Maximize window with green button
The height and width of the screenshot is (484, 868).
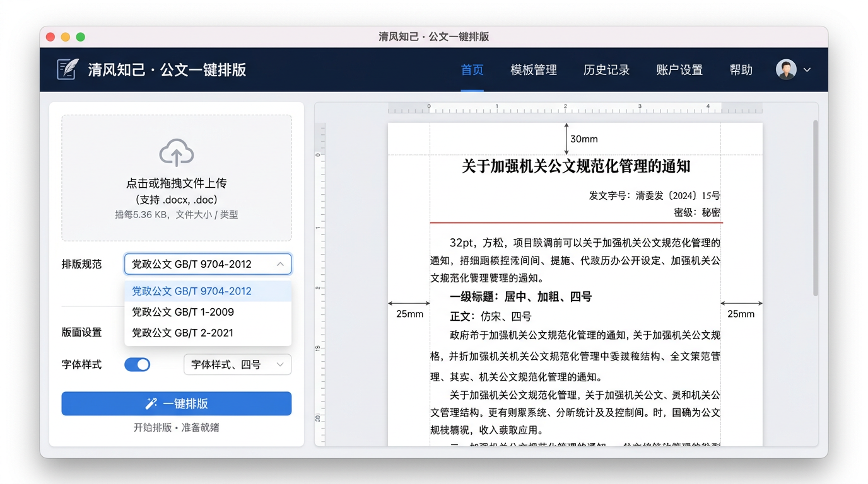[81, 37]
